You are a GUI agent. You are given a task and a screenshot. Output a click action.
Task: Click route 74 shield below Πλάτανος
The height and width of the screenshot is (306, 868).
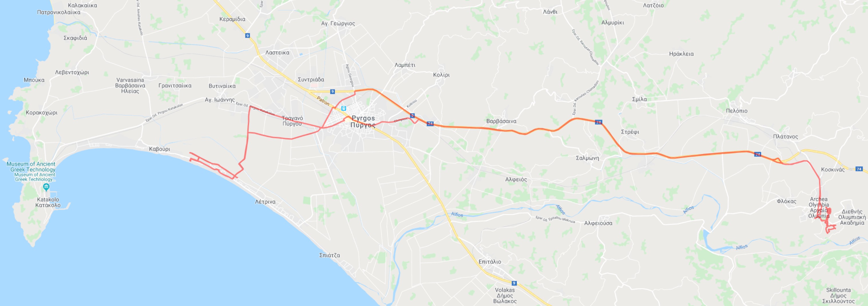tap(757, 154)
